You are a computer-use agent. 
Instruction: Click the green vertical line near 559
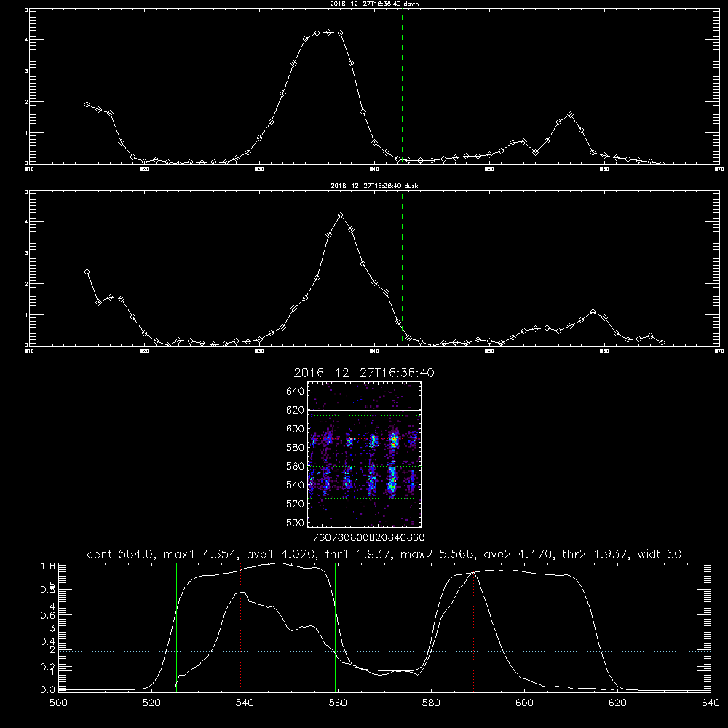(335, 627)
